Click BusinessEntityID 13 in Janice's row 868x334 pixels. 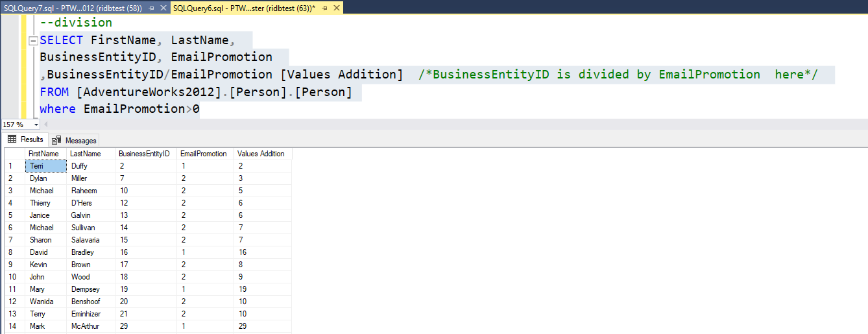[145, 215]
